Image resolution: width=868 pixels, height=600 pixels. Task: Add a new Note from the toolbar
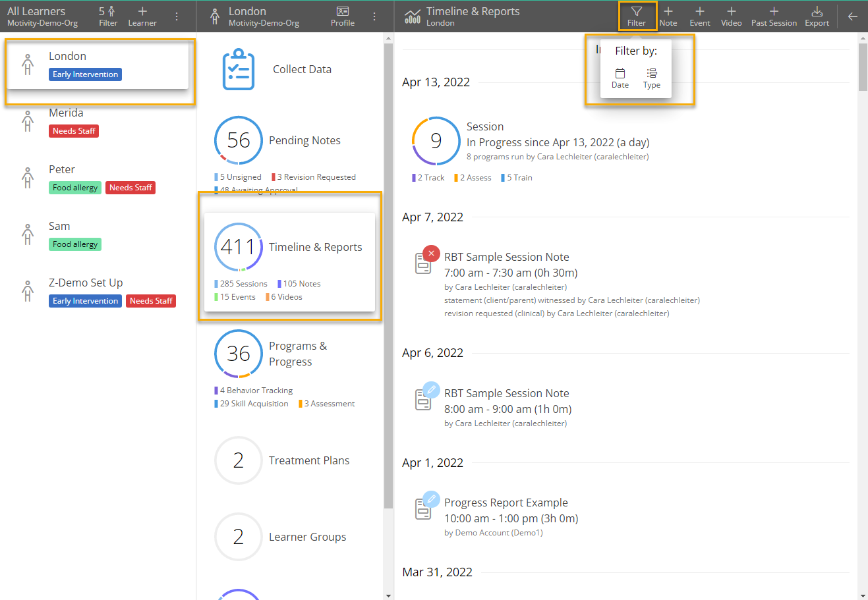668,16
